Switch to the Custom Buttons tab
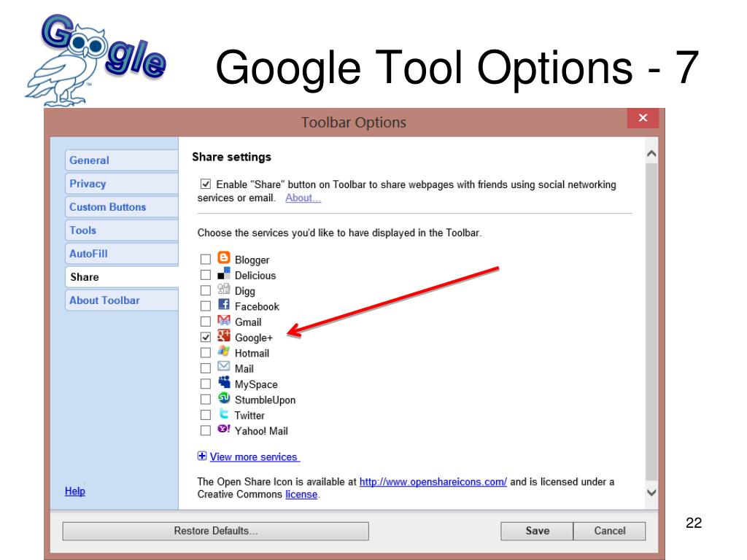The width and height of the screenshot is (747, 560). point(122,207)
